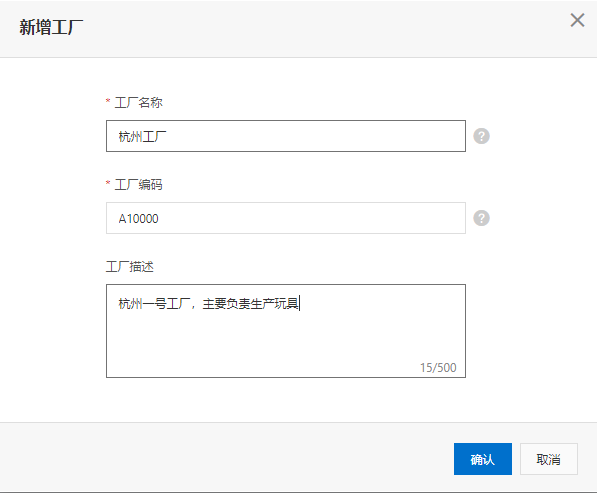Click the 工厂编码 field label
Screen dimensions: 597x493
coord(139,185)
